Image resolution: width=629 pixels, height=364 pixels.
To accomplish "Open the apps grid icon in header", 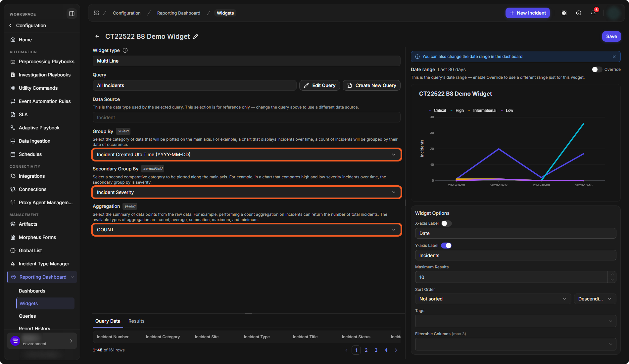I will 564,13.
